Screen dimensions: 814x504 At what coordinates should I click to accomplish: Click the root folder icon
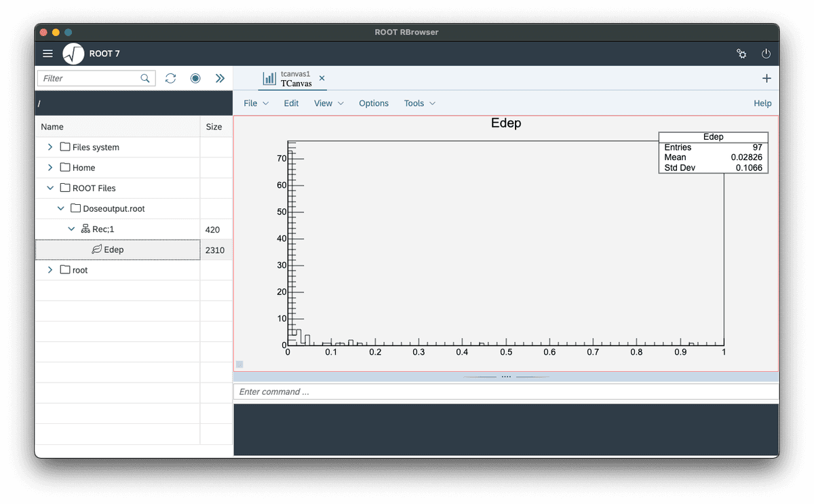(x=65, y=270)
